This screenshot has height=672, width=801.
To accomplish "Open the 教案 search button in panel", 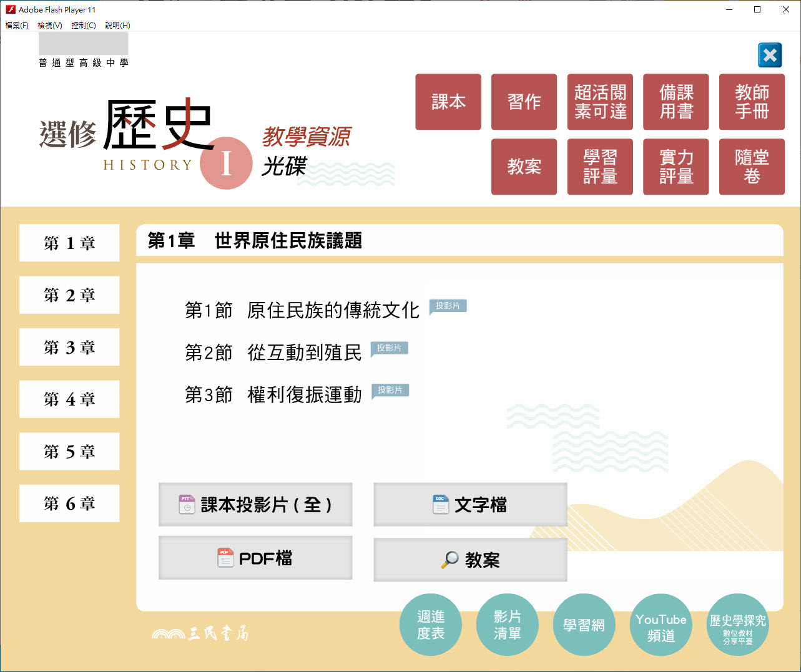I will 470,560.
